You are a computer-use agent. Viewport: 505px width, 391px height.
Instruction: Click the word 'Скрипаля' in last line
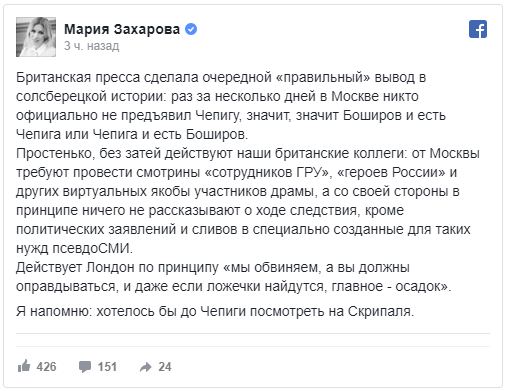pos(381,311)
